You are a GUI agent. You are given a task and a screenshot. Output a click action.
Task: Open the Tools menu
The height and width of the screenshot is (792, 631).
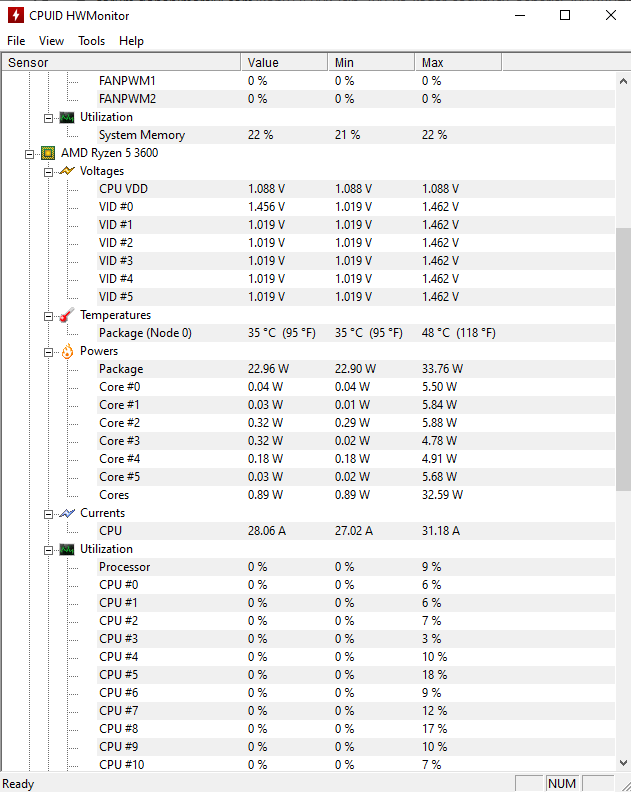pos(92,41)
